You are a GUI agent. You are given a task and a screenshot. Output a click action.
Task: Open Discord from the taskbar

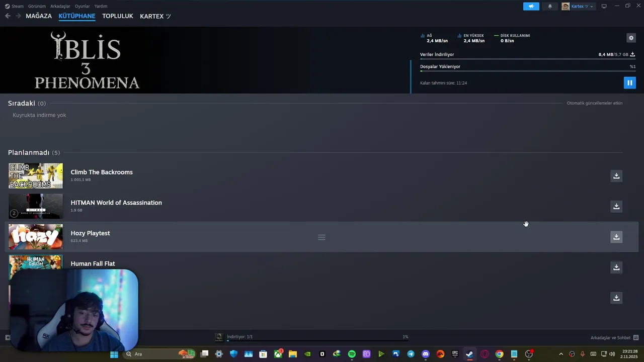[426, 354]
